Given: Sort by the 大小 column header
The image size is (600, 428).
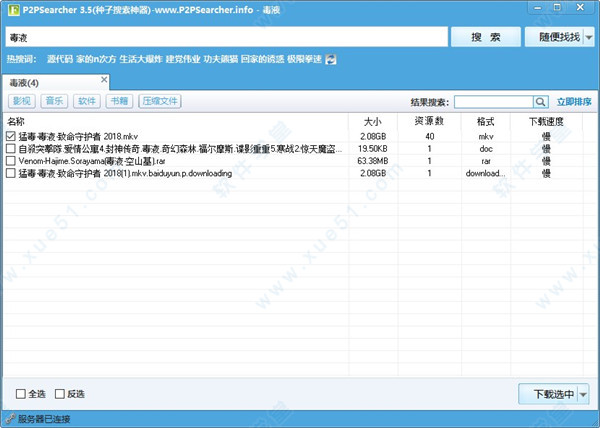Looking at the screenshot, I should (373, 122).
